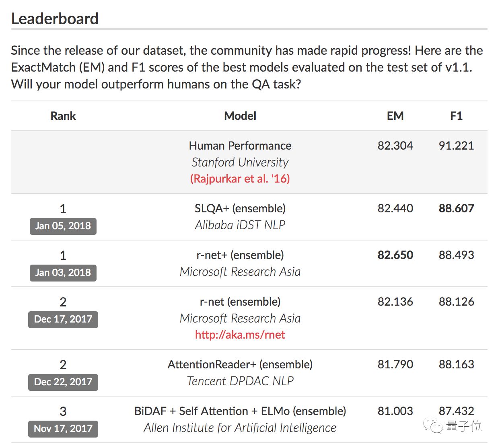498x448 pixels.
Task: Select the Model column header
Action: [x=240, y=116]
